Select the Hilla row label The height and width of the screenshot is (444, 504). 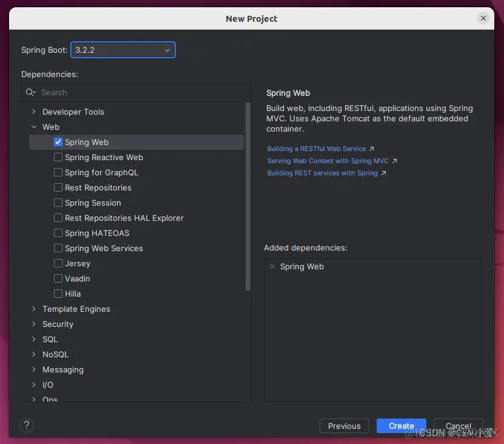coord(73,294)
